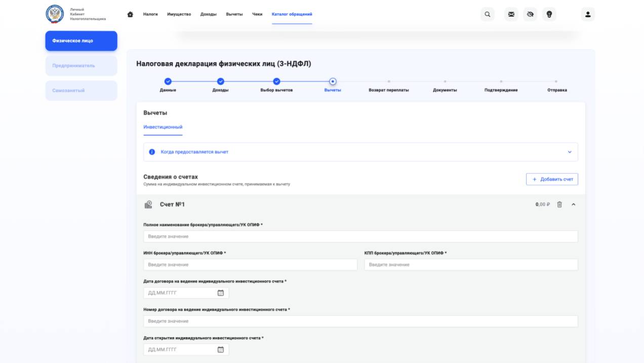The width and height of the screenshot is (644, 363).
Task: Jump back to the 'Доходы' step
Action: click(220, 82)
